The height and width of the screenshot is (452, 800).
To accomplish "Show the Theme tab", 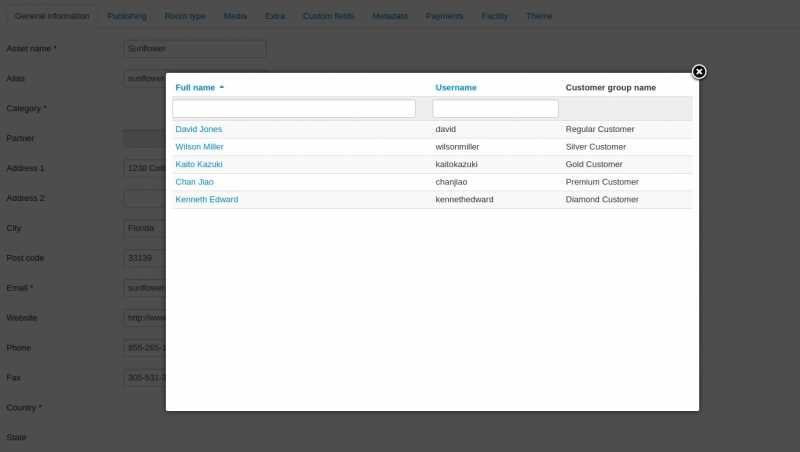I will (x=539, y=16).
